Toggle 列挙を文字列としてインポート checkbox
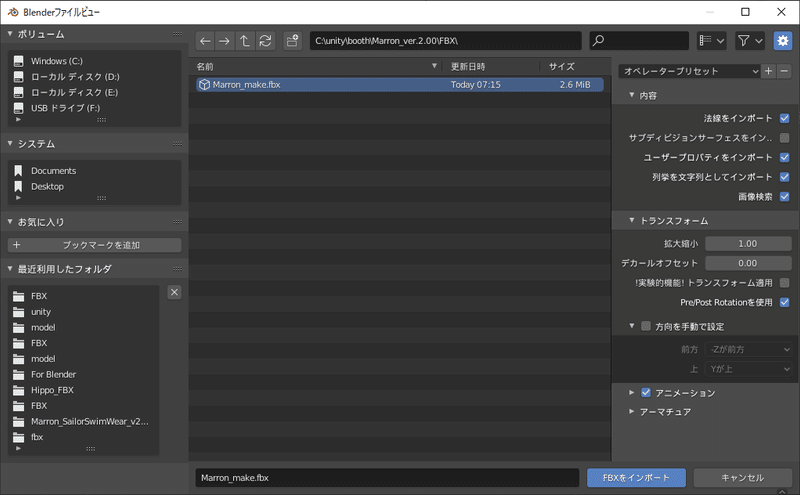 785,177
